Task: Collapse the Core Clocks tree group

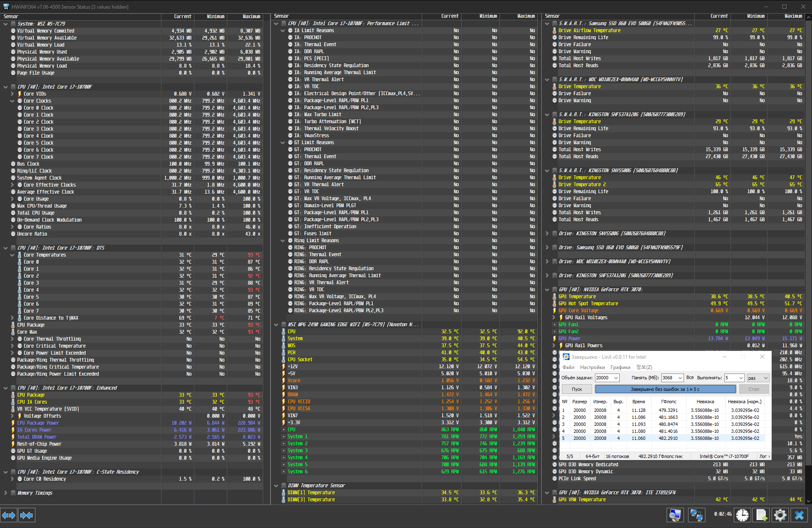Action: pos(12,101)
